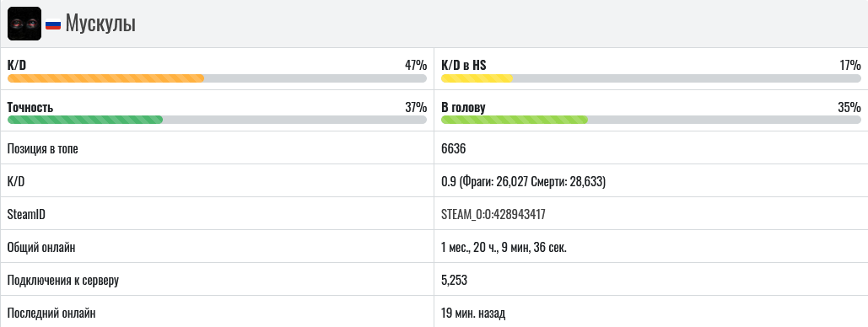Click the top position value 6636
This screenshot has width=868, height=327.
coord(454,149)
